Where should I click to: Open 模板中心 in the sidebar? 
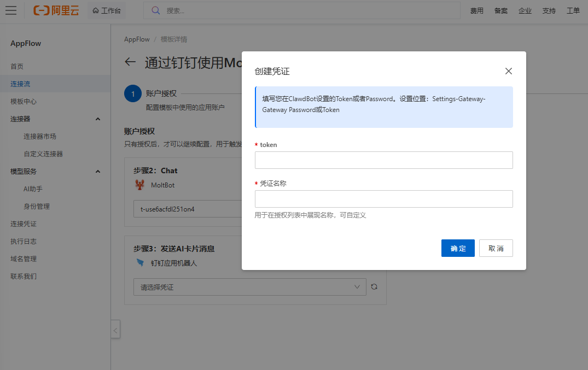tap(24, 102)
